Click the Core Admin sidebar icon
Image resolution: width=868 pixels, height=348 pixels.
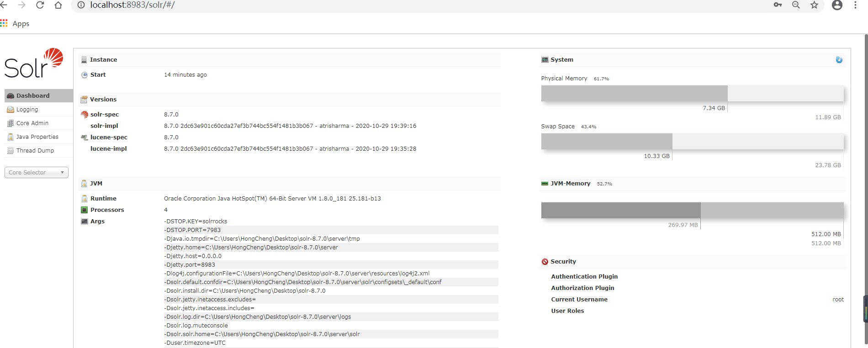pos(11,123)
